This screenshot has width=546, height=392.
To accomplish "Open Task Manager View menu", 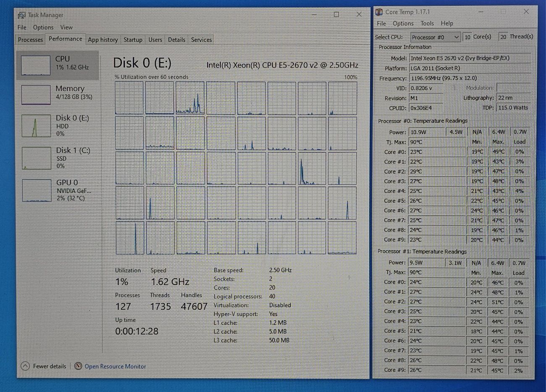I will coord(66,27).
